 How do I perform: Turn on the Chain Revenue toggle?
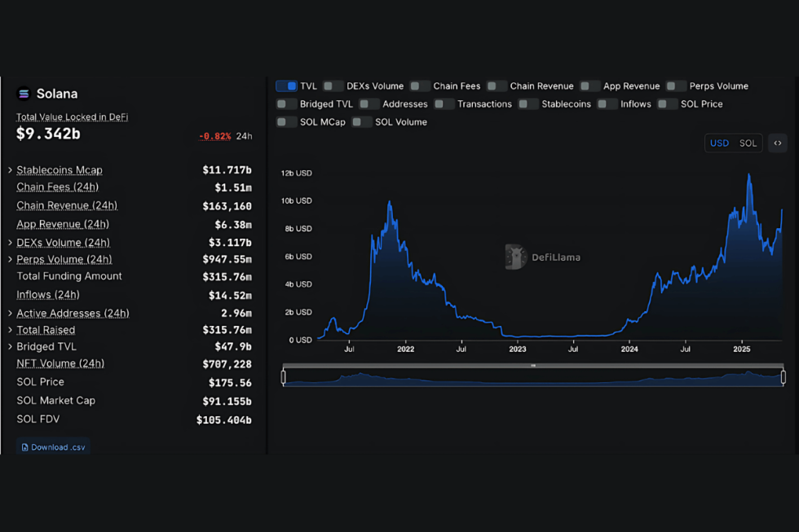point(497,86)
